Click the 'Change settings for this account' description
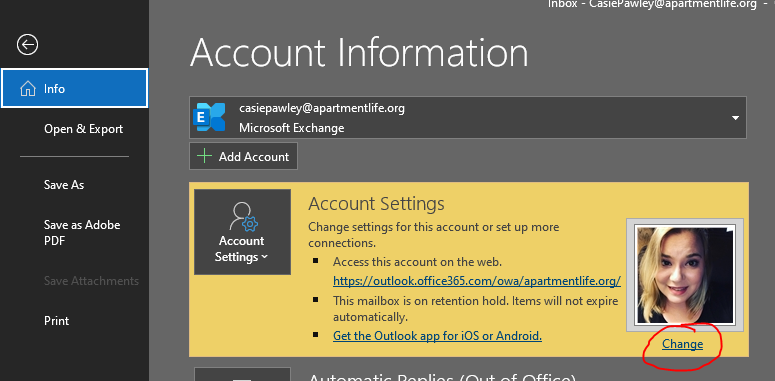This screenshot has width=775, height=381. 433,235
